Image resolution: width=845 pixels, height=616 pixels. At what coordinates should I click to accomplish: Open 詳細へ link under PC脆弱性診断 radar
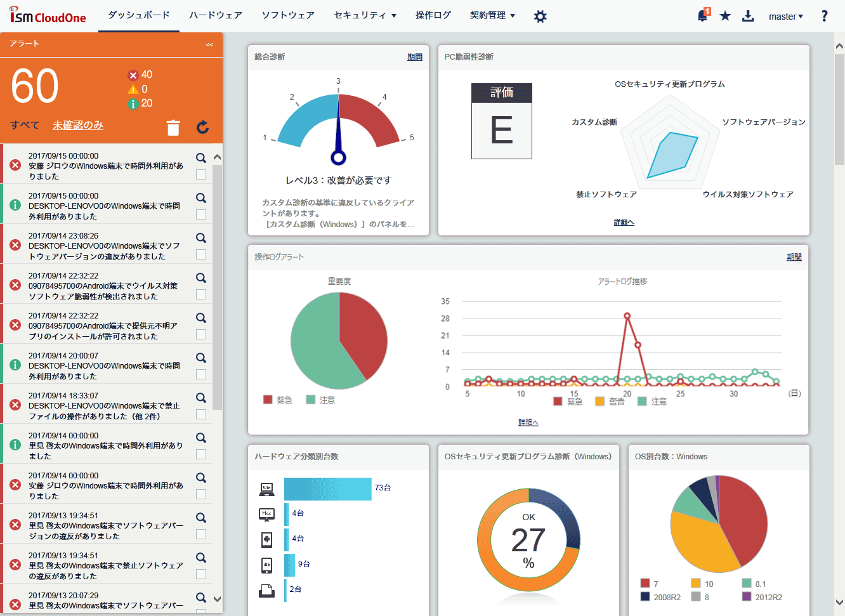click(x=624, y=223)
